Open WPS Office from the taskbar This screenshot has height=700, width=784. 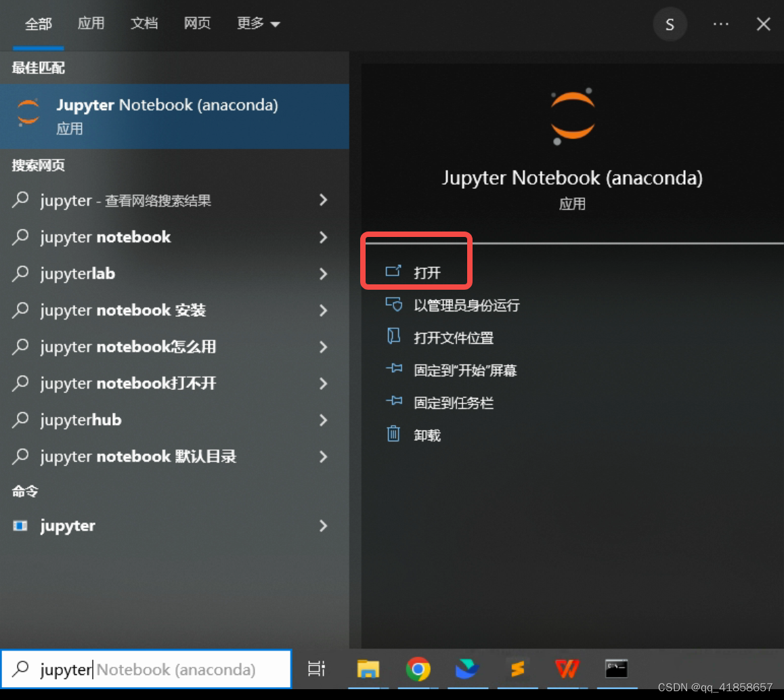click(567, 669)
